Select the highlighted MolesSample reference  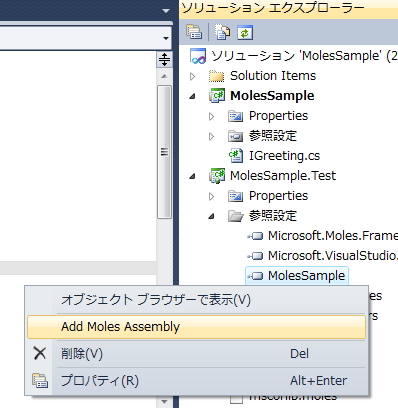coord(306,276)
